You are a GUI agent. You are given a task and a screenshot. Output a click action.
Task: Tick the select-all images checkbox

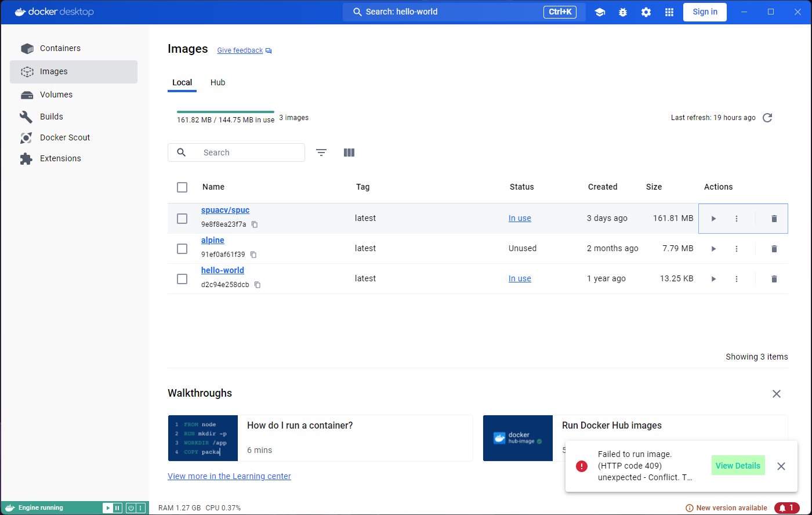coord(182,187)
